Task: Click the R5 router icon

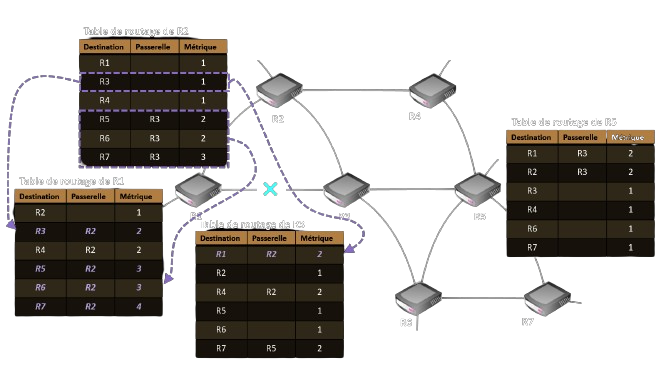Action: pyautogui.click(x=477, y=189)
